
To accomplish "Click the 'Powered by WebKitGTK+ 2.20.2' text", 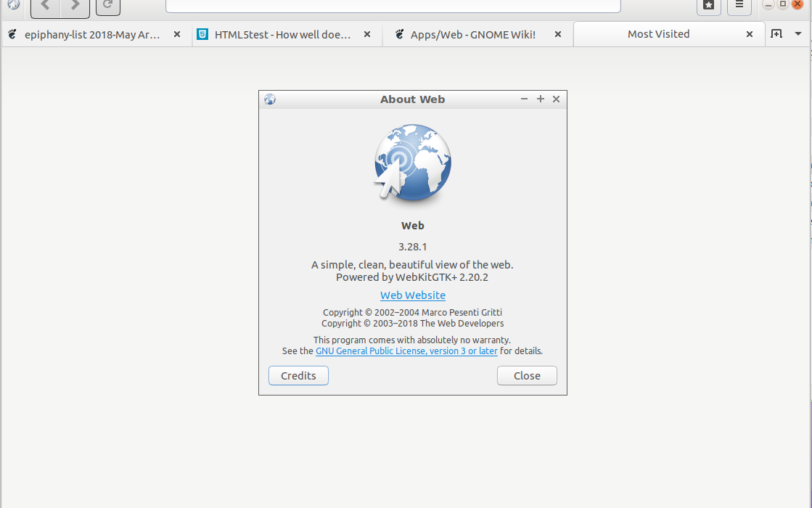I will [412, 277].
